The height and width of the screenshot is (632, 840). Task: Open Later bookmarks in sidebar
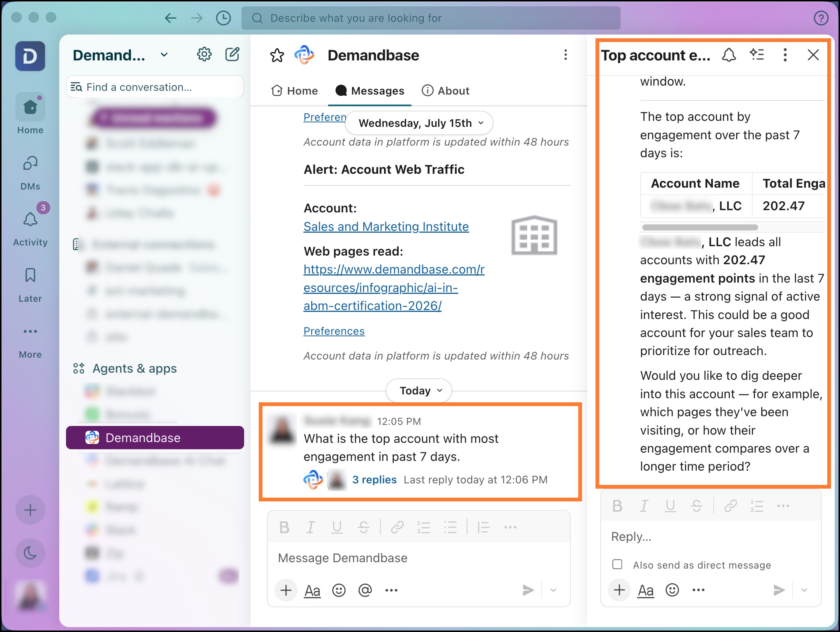click(30, 285)
